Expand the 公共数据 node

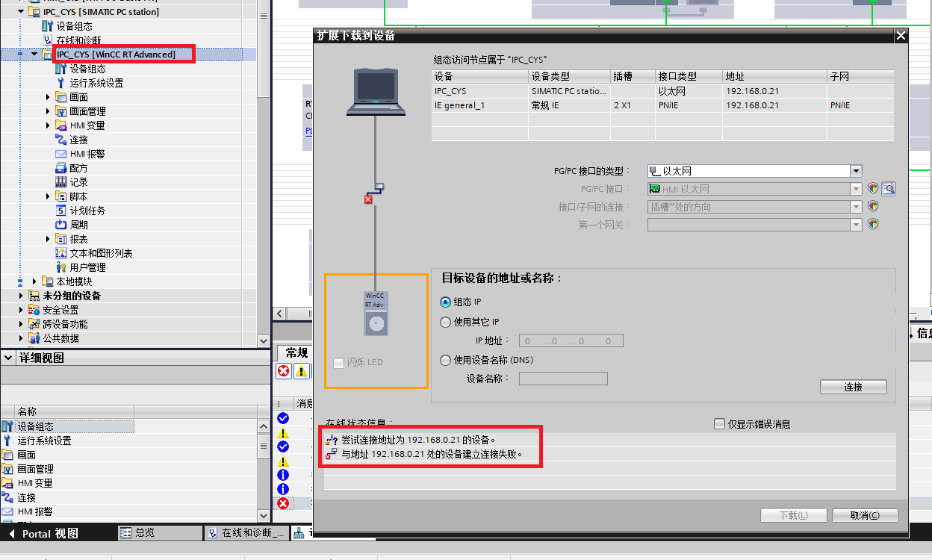tap(21, 338)
